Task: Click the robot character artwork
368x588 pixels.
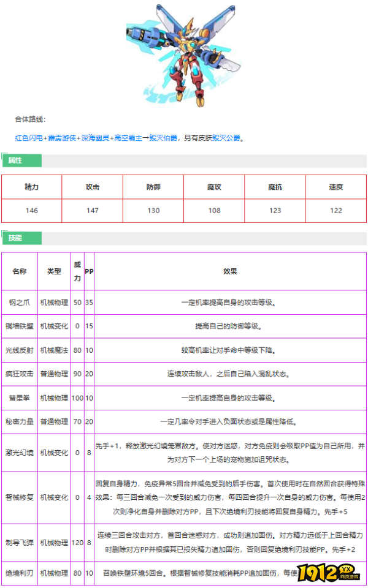Action: point(184,56)
